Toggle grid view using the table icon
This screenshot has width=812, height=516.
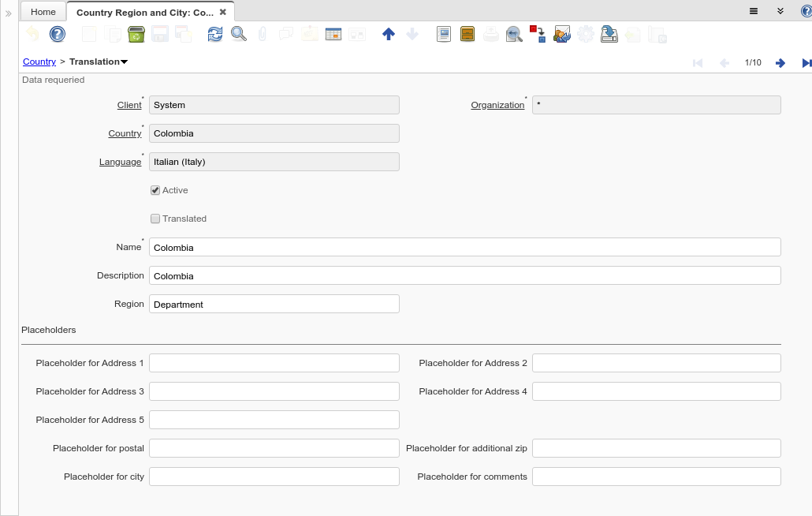pyautogui.click(x=333, y=34)
